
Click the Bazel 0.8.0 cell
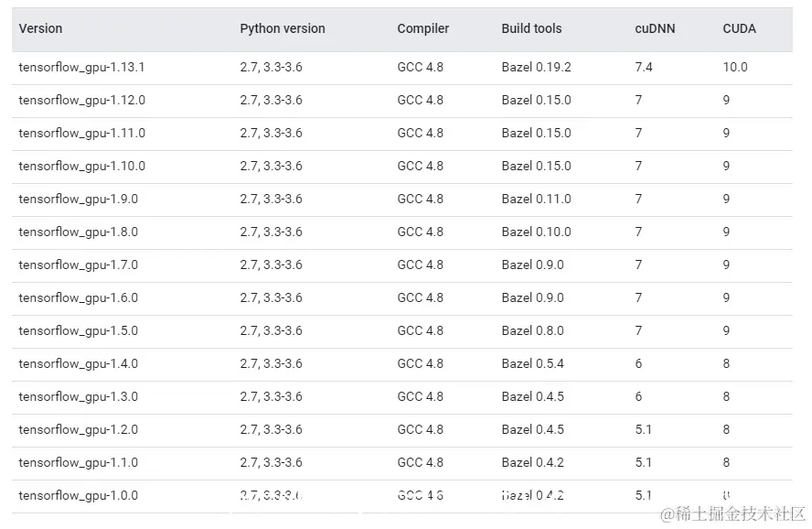click(532, 330)
